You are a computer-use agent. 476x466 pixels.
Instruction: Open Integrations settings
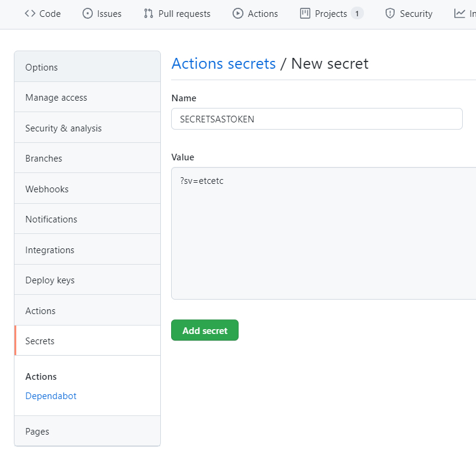[87, 250]
